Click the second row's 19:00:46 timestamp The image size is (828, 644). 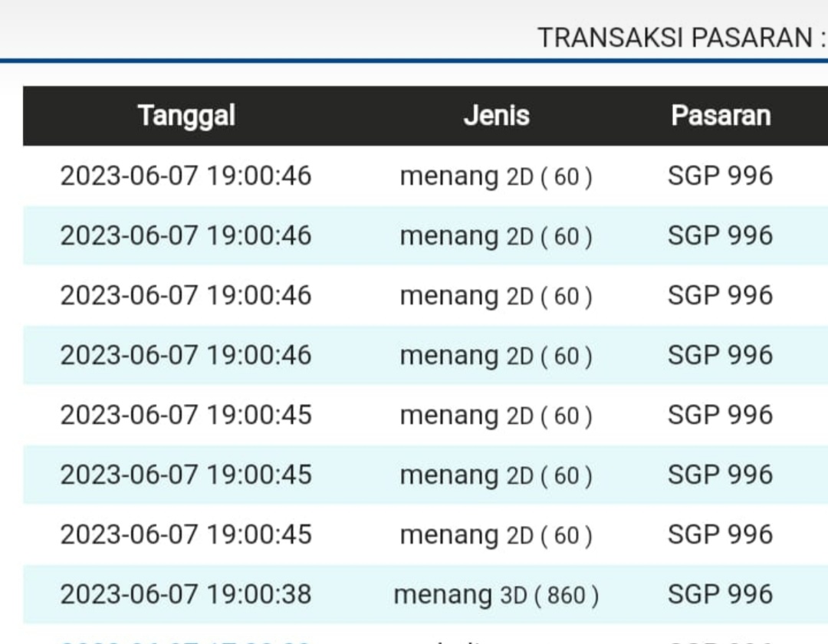tap(186, 235)
